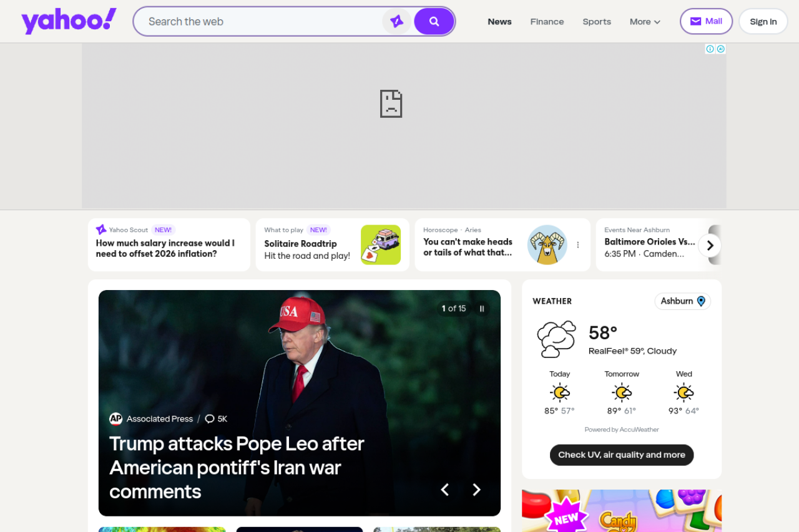The image size is (799, 532).
Task: Click the AdChoices info icon on banner
Action: [x=710, y=49]
